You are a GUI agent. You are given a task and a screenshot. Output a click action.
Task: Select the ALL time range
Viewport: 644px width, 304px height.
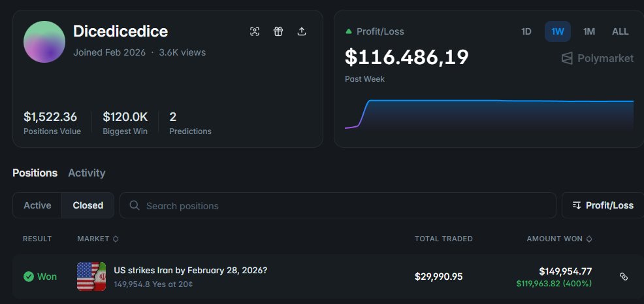tap(620, 31)
